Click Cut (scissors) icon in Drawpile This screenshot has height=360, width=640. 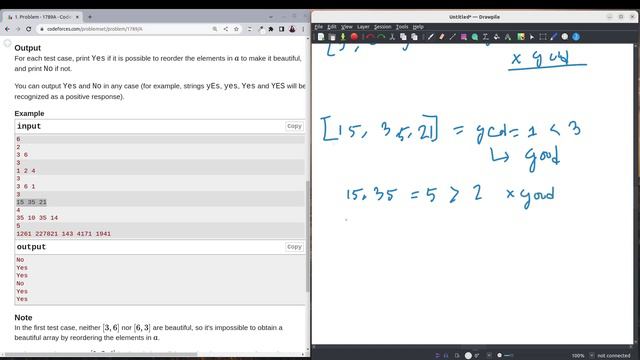point(392,37)
